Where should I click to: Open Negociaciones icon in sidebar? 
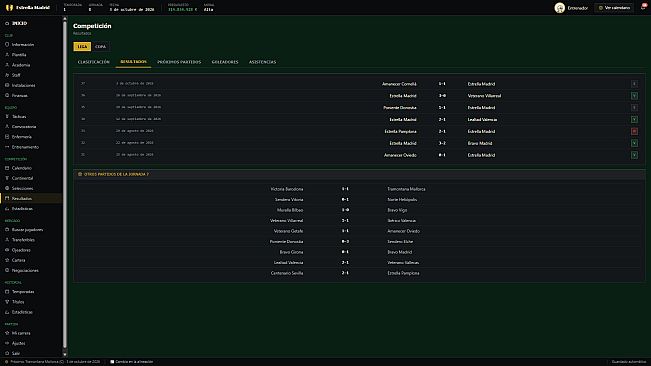click(7, 270)
